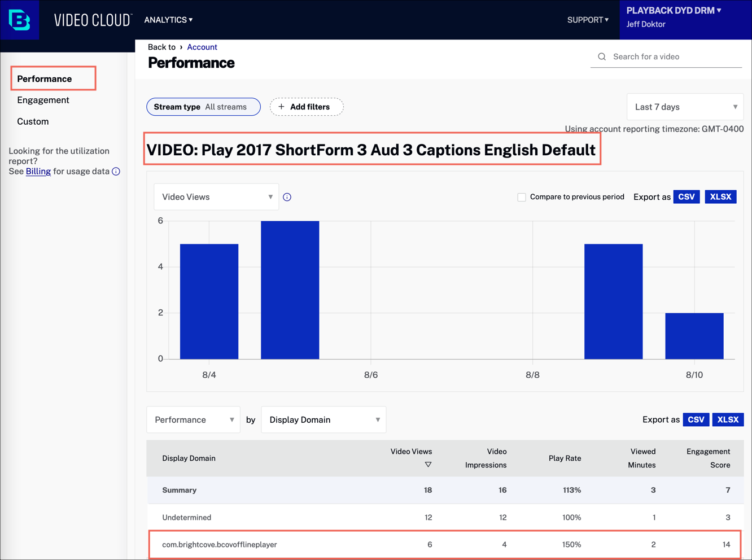
Task: Click the info icon beside Video Views dropdown
Action: coord(287,197)
